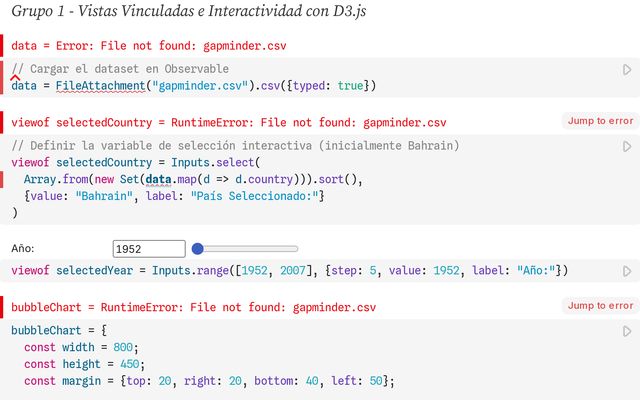
Task: Jump to error for bubbleChart cell
Action: pyautogui.click(x=600, y=306)
